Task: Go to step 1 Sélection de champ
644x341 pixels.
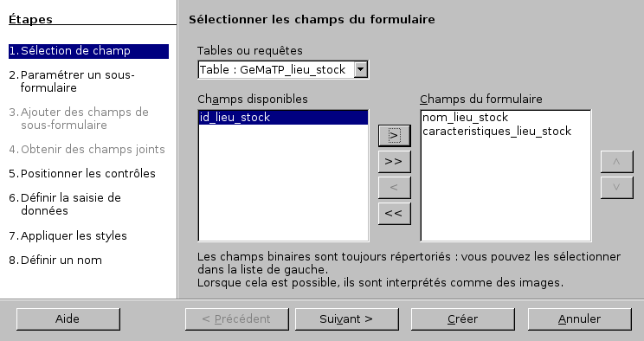Action: [x=88, y=51]
